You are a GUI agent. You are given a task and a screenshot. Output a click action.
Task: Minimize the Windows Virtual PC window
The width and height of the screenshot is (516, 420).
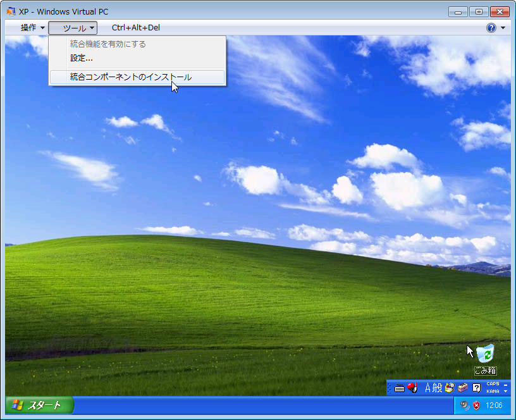(x=458, y=12)
